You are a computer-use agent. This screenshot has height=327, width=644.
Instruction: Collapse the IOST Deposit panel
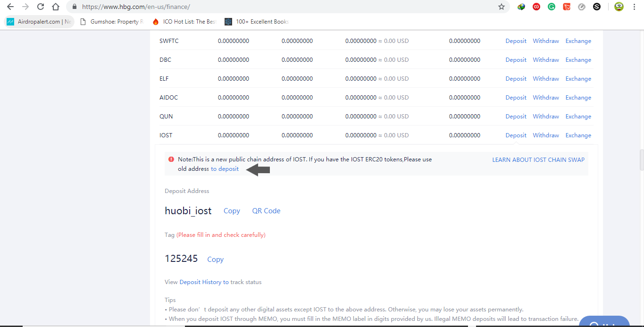(x=516, y=135)
